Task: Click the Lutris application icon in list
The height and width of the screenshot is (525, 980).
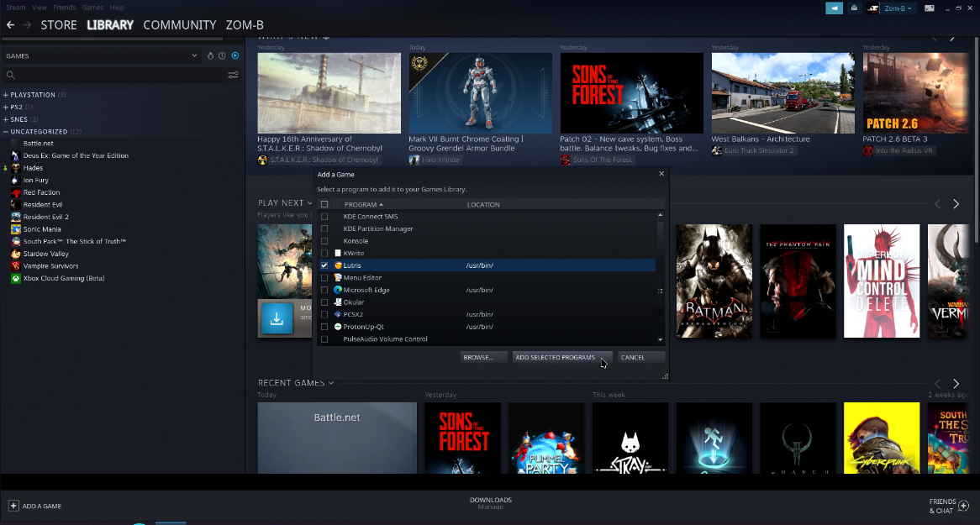Action: [x=338, y=265]
